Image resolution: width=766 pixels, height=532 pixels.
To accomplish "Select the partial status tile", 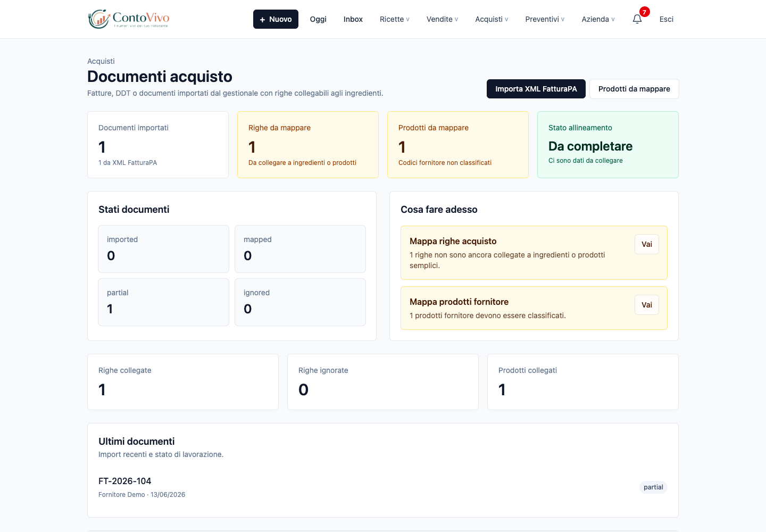I will pyautogui.click(x=163, y=302).
